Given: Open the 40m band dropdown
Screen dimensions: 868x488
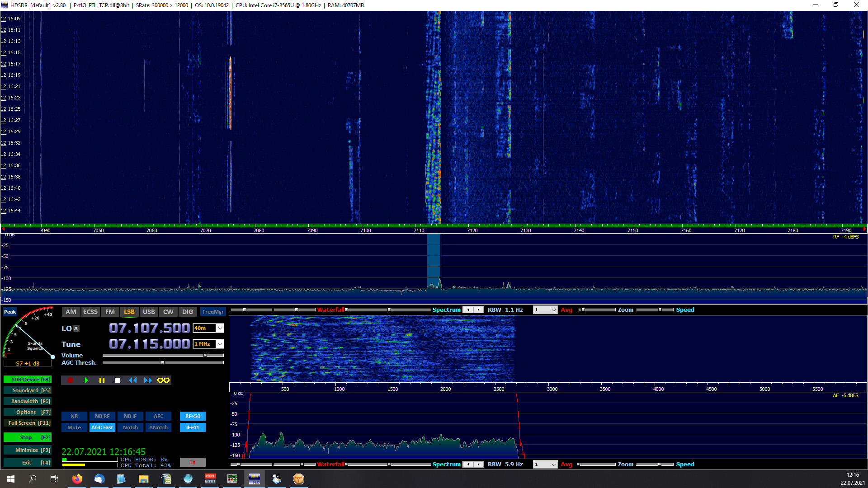Looking at the screenshot, I should coord(220,328).
